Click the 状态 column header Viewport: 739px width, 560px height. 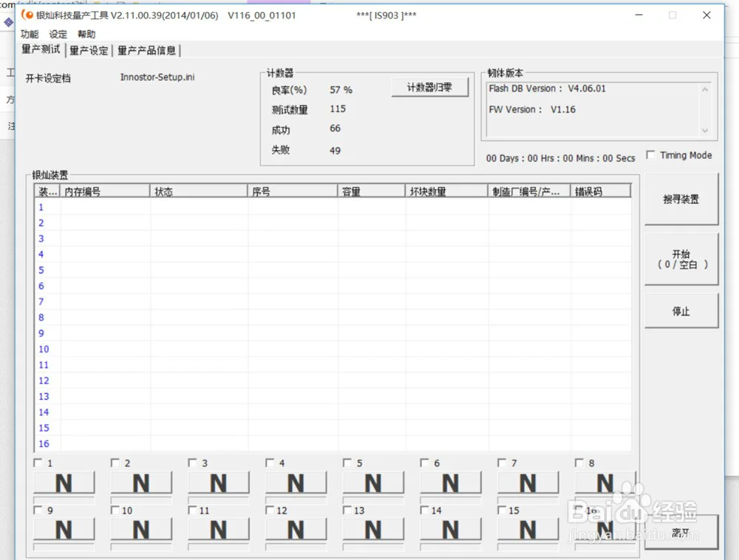pyautogui.click(x=199, y=191)
